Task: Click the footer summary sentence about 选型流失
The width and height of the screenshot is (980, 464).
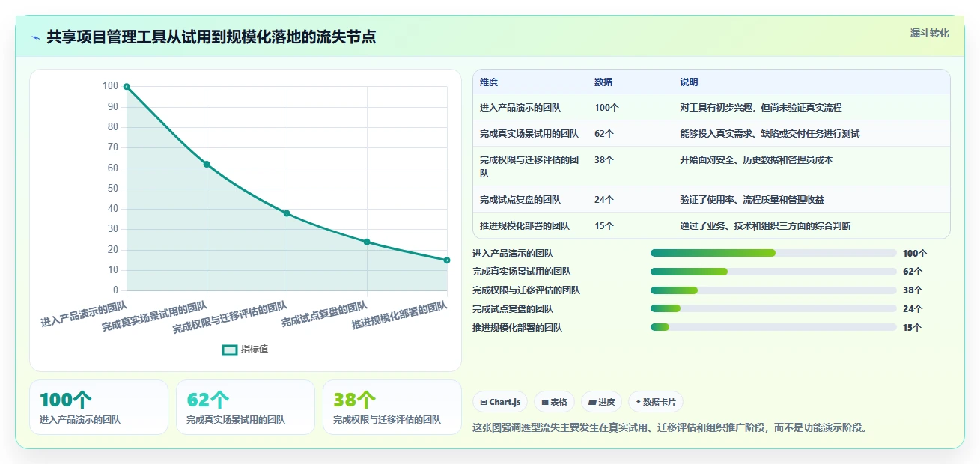Action: (669, 428)
